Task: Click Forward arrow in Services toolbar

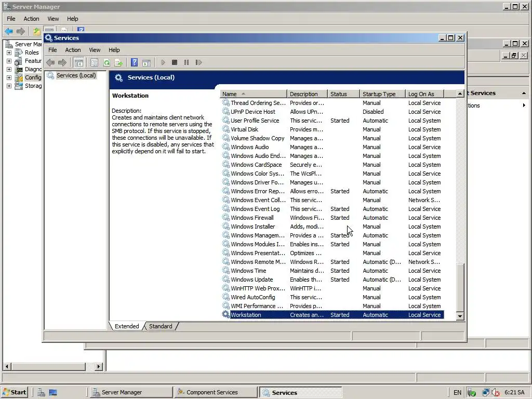Action: click(x=62, y=62)
